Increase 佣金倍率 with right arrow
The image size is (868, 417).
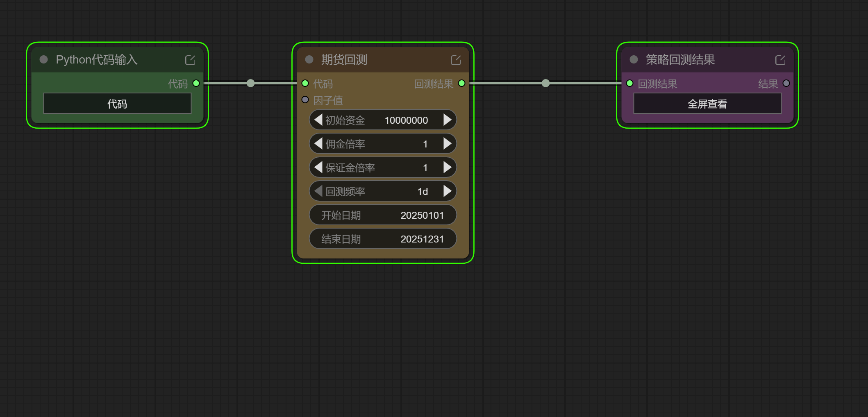[448, 144]
